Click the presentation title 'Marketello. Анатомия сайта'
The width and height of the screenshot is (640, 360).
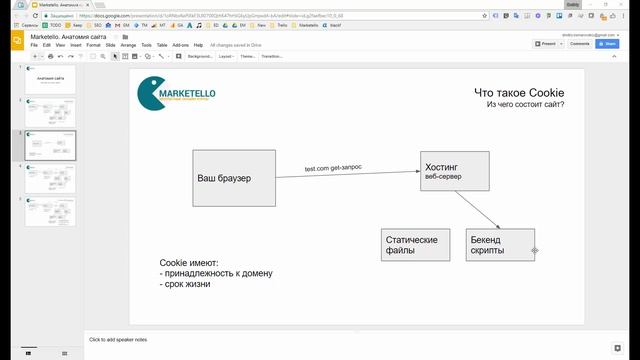(68, 37)
